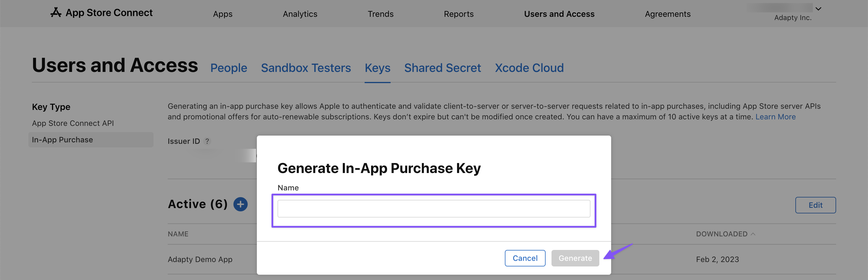Open the Apps menu item

[222, 14]
